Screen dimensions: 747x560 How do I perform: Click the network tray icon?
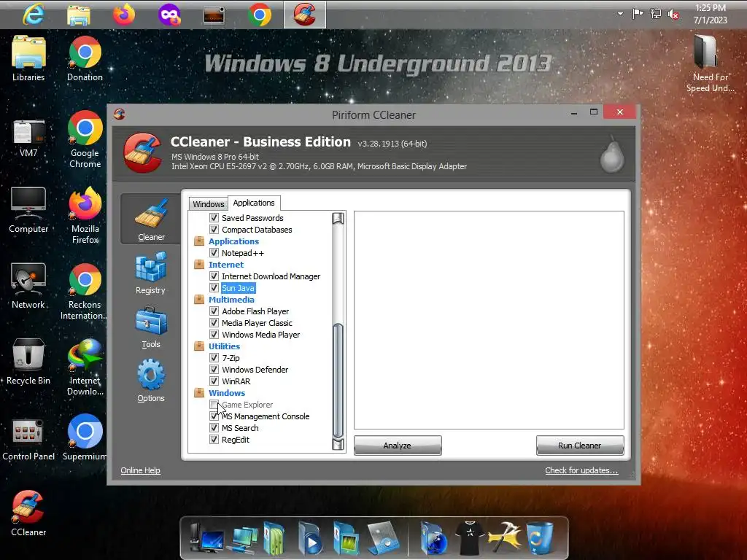coord(656,14)
